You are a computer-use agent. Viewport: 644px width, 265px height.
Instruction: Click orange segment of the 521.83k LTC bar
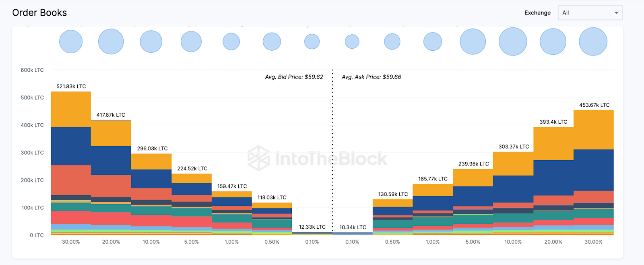point(71,109)
